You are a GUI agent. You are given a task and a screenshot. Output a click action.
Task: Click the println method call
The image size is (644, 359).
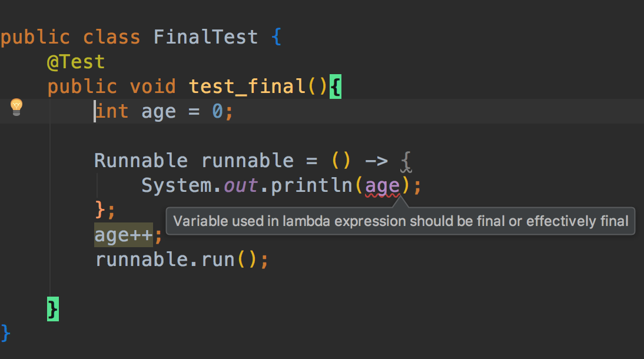point(312,185)
